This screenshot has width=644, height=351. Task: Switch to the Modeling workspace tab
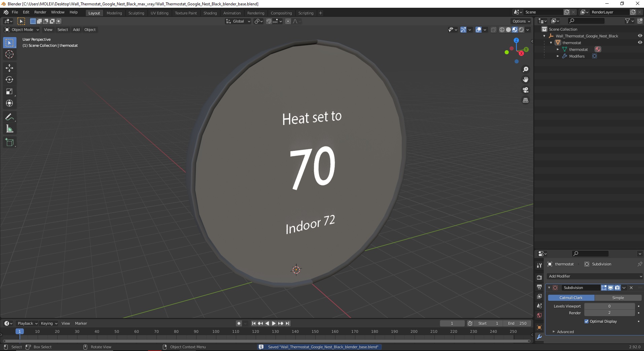tap(114, 13)
